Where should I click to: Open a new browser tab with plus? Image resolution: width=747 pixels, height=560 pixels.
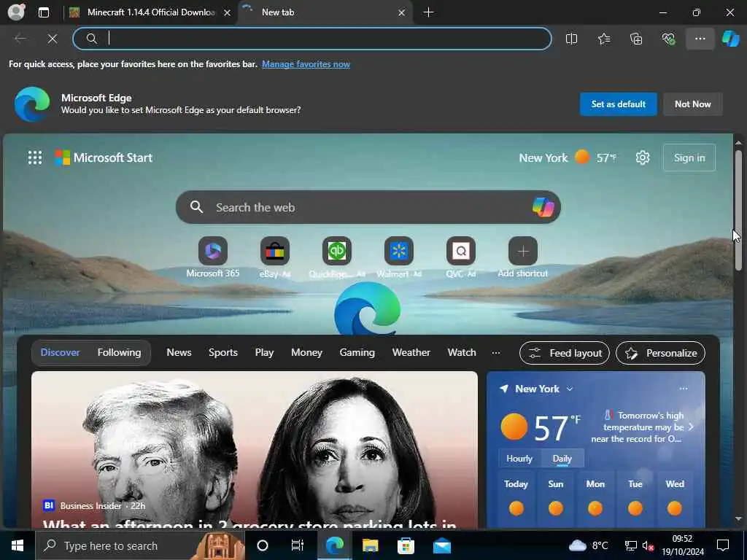(x=428, y=12)
